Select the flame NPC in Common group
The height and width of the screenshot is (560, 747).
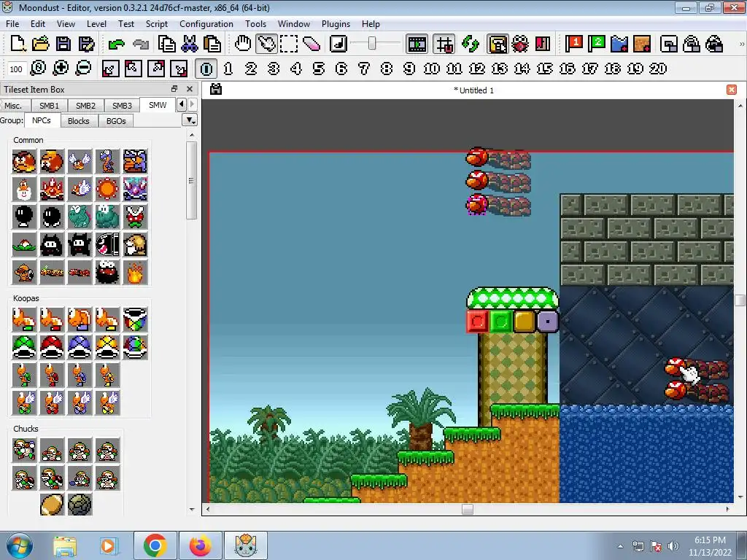tap(135, 273)
